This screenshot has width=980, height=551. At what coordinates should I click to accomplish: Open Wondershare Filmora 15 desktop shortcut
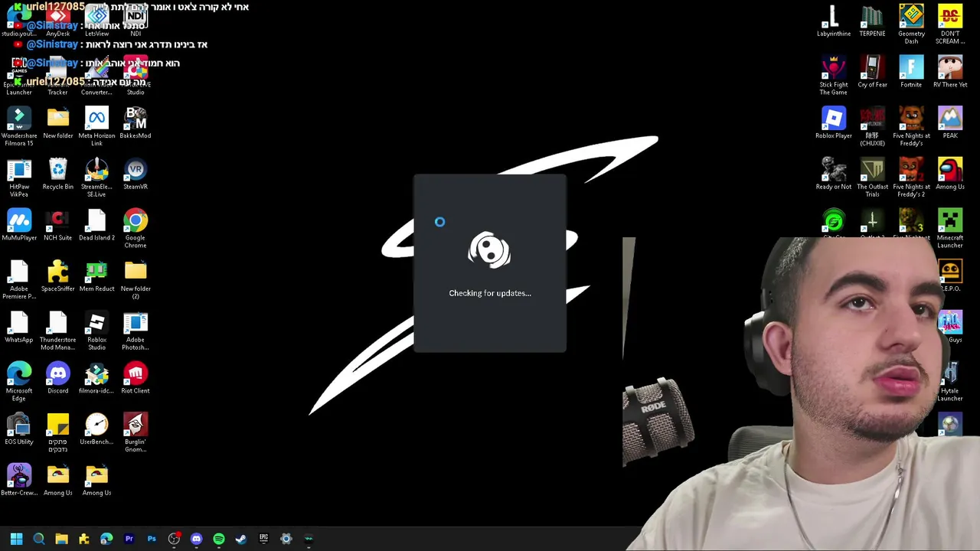point(19,126)
